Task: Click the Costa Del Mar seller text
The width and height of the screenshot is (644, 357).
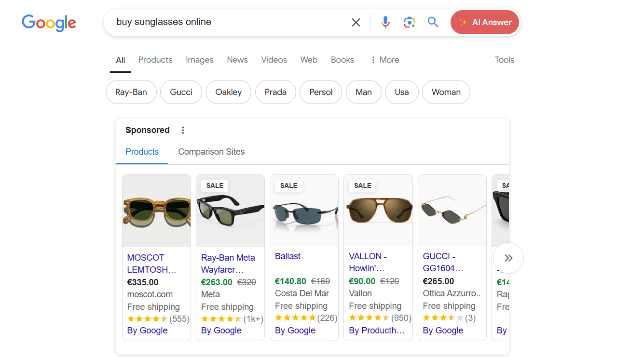Action: (302, 293)
